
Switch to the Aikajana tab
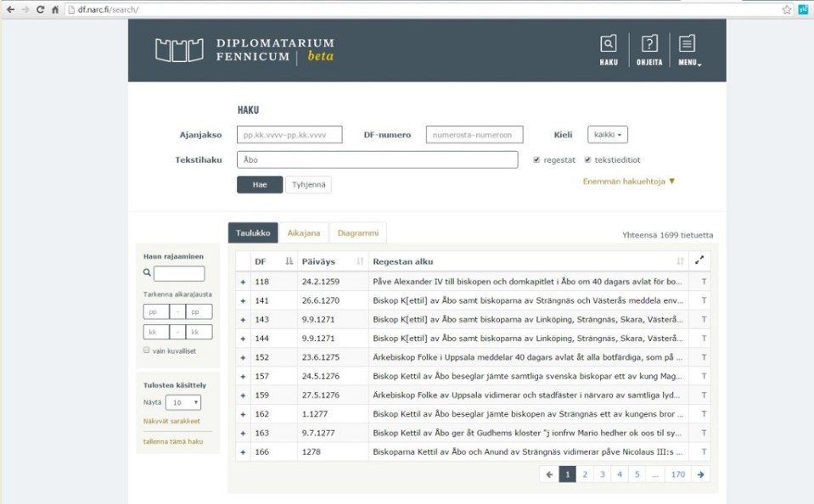click(x=303, y=232)
